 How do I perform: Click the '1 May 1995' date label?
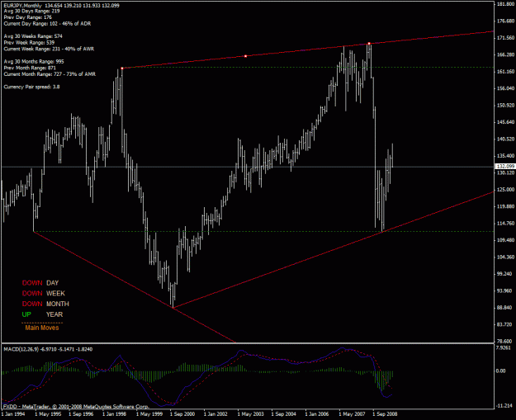48,414
